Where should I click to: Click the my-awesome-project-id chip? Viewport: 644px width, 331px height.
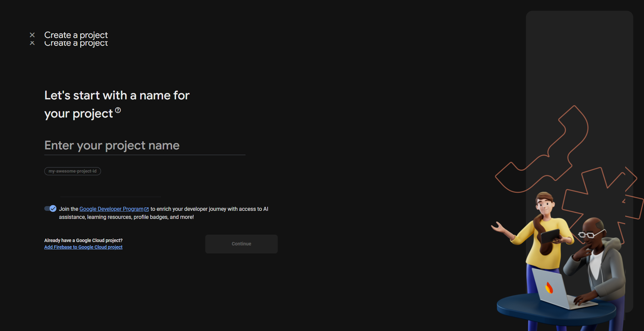click(72, 171)
